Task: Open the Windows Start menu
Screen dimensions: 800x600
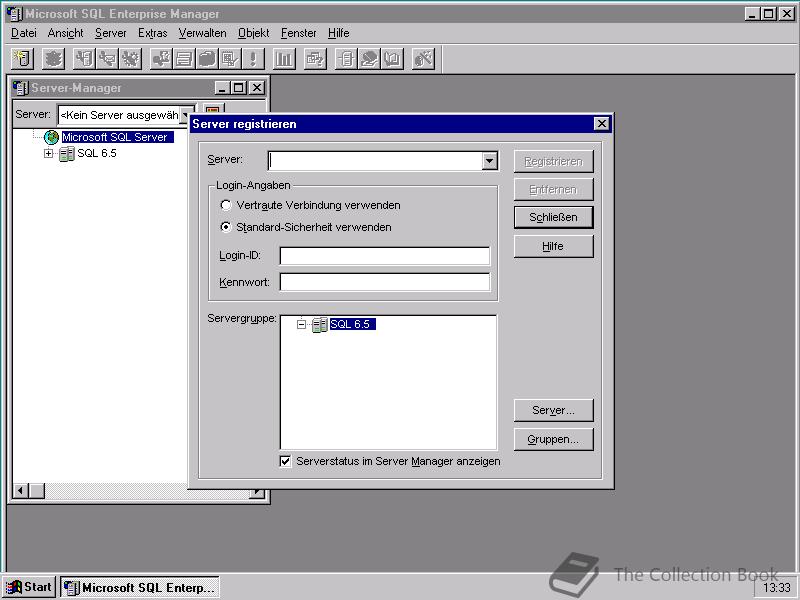Action: click(x=29, y=587)
